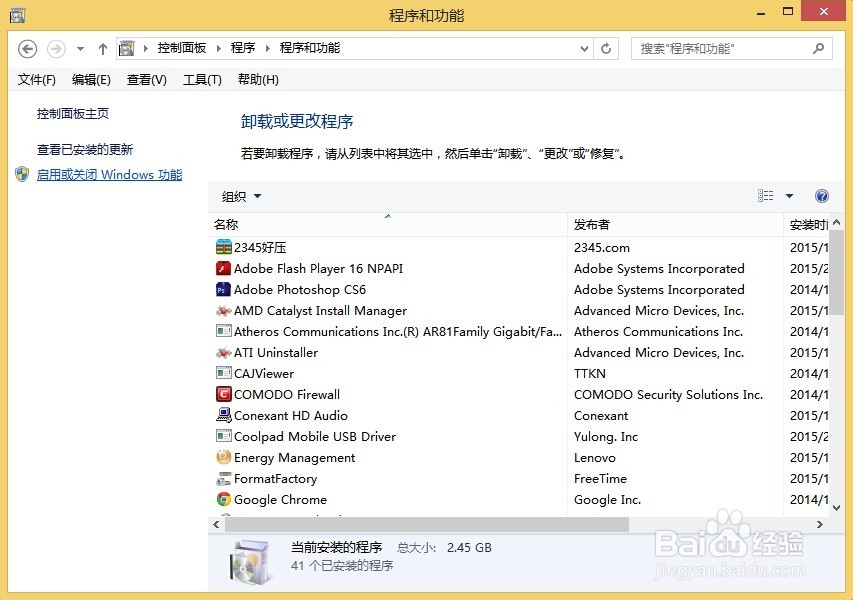Select Adobe Photoshop CS6 name text
This screenshot has width=853, height=600.
300,289
